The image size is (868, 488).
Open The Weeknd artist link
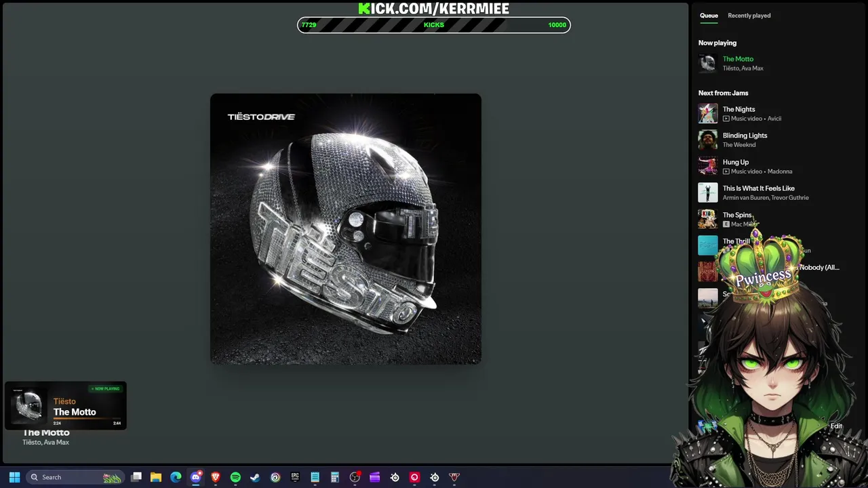[739, 145]
